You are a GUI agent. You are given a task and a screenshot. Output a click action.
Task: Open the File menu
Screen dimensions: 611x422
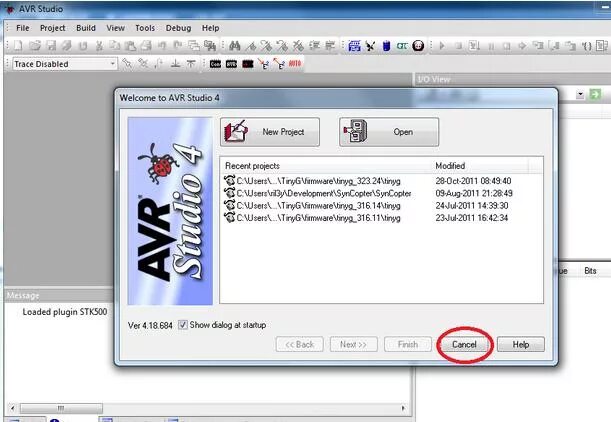(23, 28)
